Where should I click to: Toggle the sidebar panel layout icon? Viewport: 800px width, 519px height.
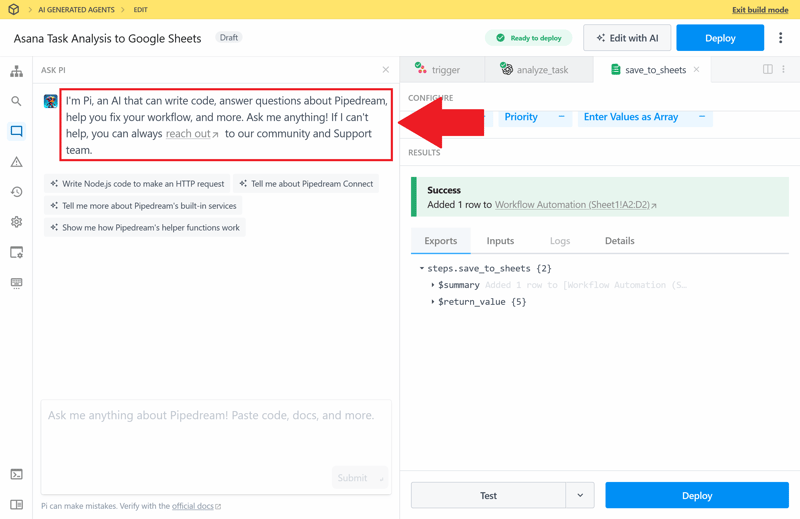click(x=16, y=504)
